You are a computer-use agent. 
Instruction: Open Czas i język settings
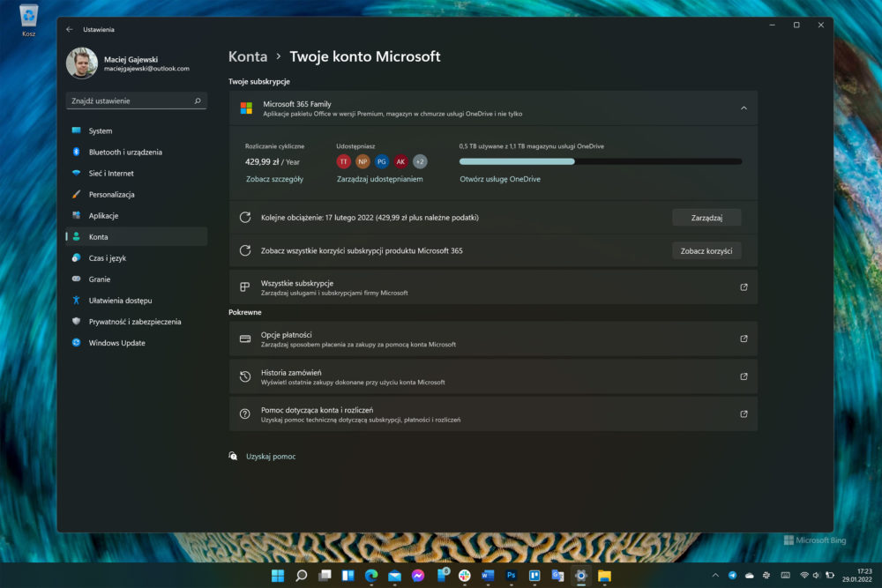136,258
